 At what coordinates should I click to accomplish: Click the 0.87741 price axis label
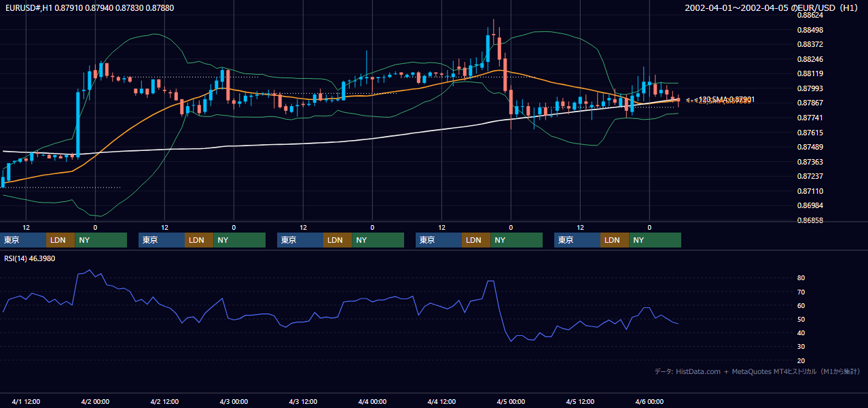click(810, 118)
